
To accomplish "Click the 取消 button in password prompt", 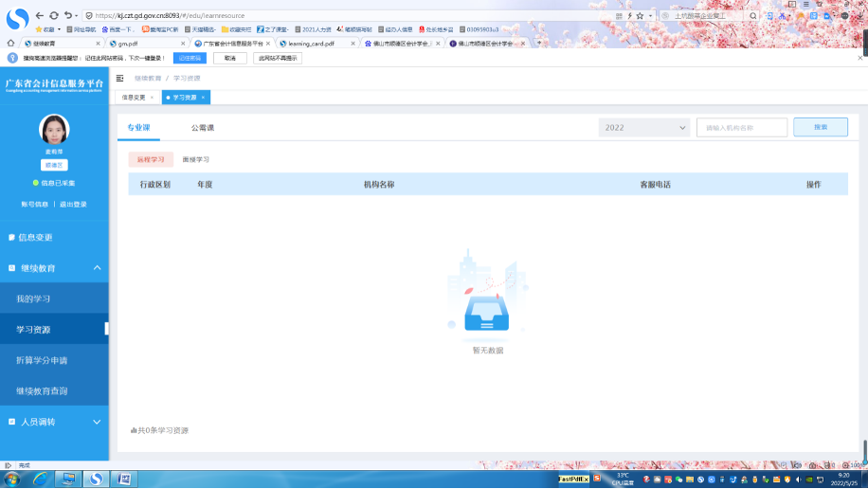I will pos(229,58).
